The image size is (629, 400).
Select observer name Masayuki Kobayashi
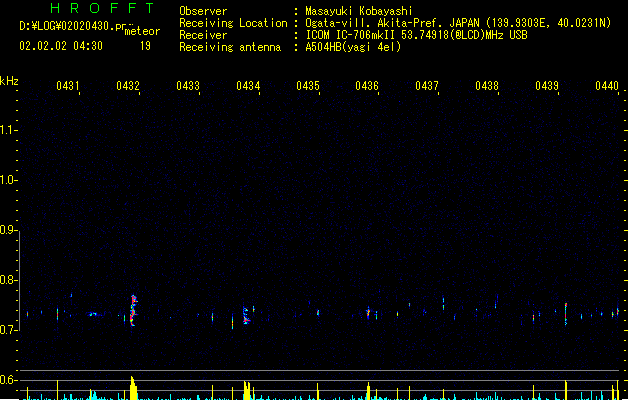[x=359, y=11]
